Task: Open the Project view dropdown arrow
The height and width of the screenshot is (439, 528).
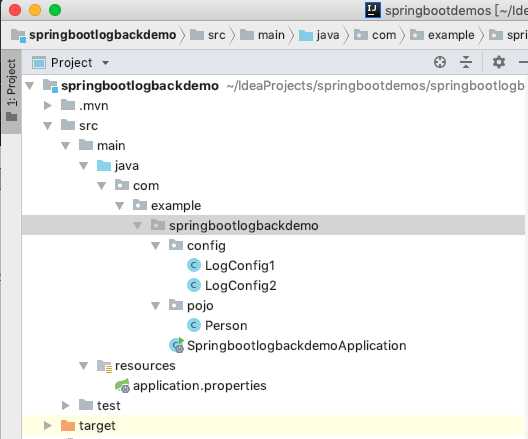Action: [x=105, y=63]
